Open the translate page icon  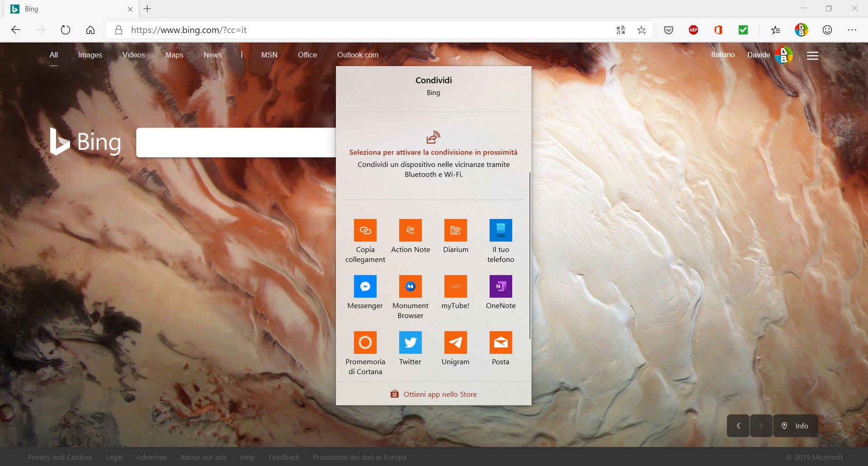621,30
